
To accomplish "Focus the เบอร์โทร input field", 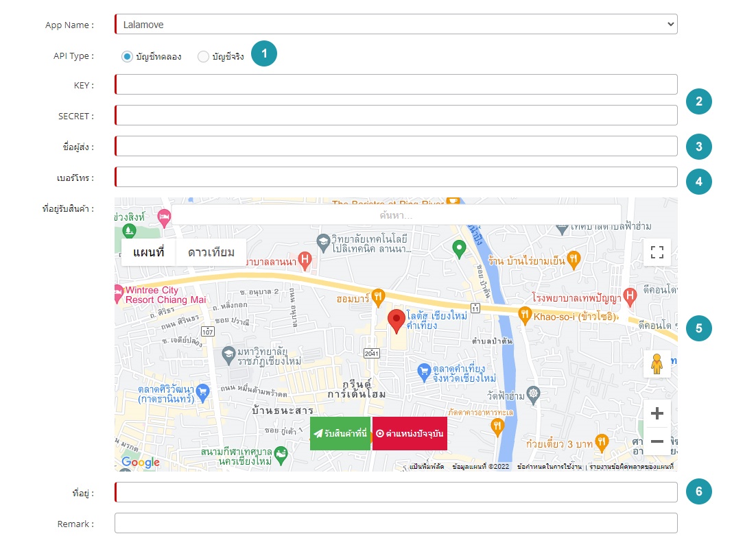I will (x=396, y=178).
